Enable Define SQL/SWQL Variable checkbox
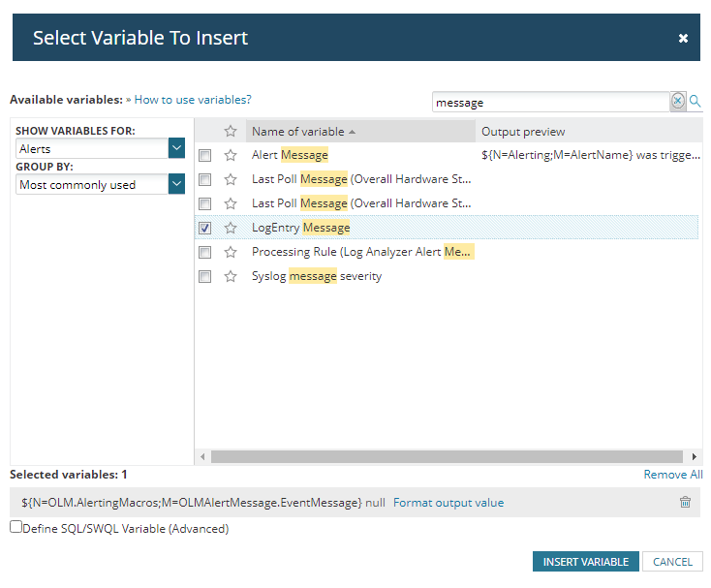The height and width of the screenshot is (588, 711). (15, 528)
